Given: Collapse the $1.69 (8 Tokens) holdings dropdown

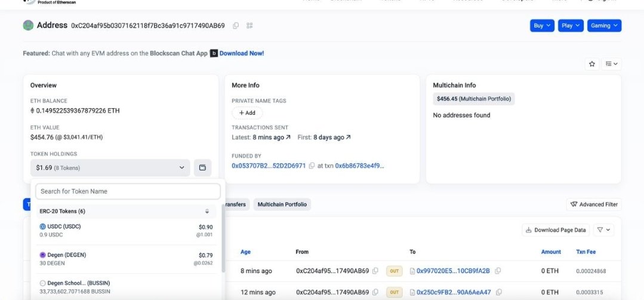Looking at the screenshot, I should click(x=110, y=168).
